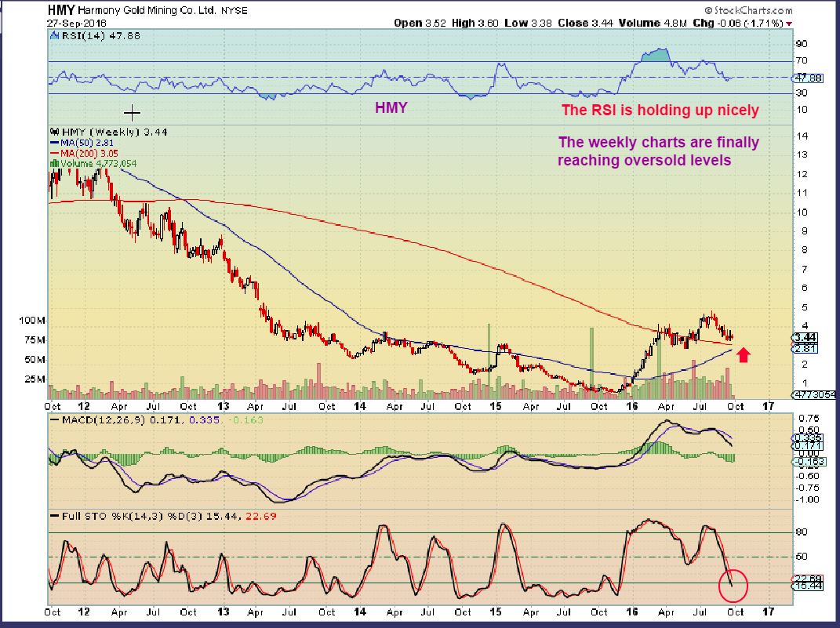Image resolution: width=840 pixels, height=628 pixels.
Task: Click the 22.69 stochastic tag on right axis
Action: [x=808, y=579]
